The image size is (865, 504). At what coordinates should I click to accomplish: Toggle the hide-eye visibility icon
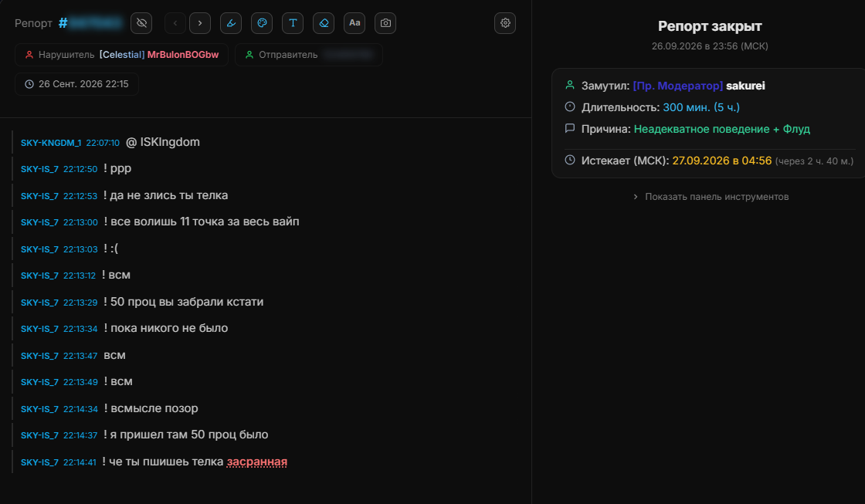coord(141,23)
